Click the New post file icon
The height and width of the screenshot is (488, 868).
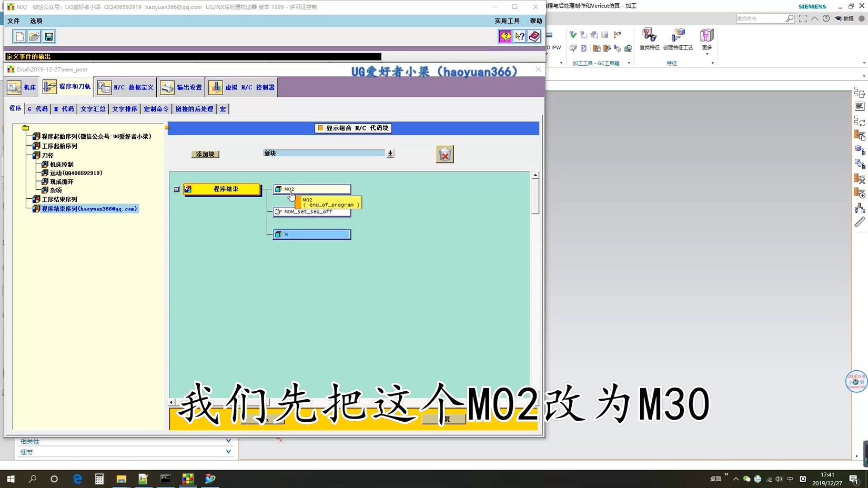[19, 36]
